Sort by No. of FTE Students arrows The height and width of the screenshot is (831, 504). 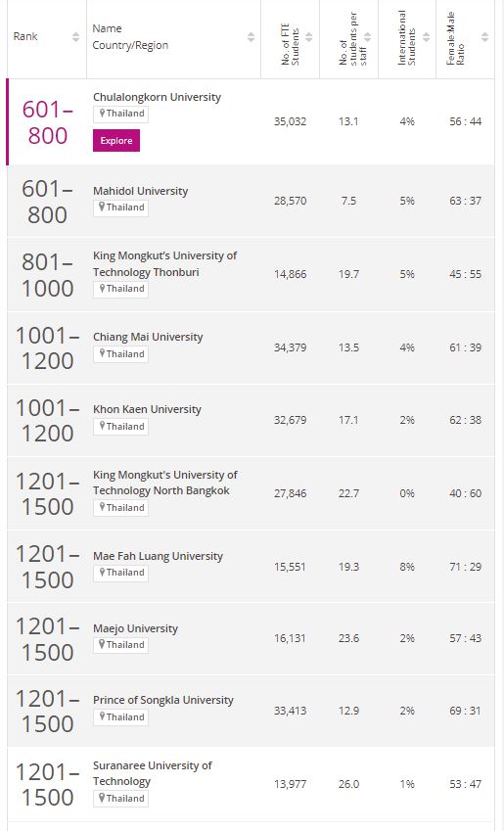[x=308, y=36]
